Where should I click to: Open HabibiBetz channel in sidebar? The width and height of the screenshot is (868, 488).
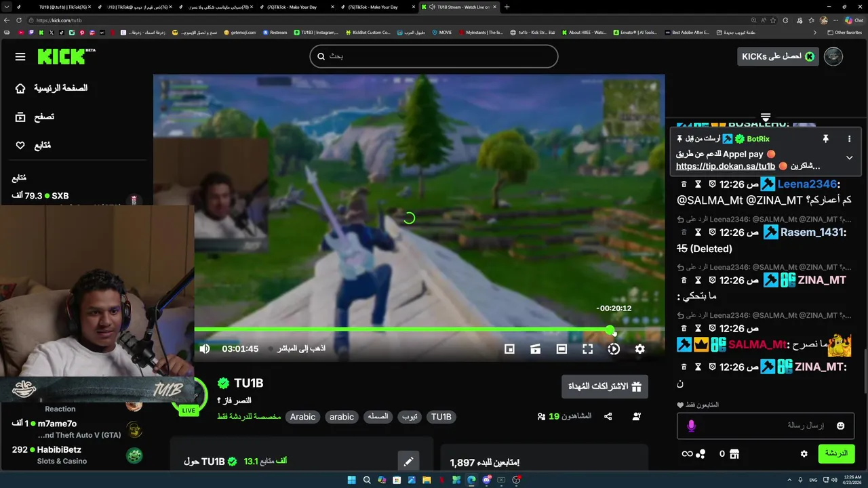pyautogui.click(x=75, y=455)
